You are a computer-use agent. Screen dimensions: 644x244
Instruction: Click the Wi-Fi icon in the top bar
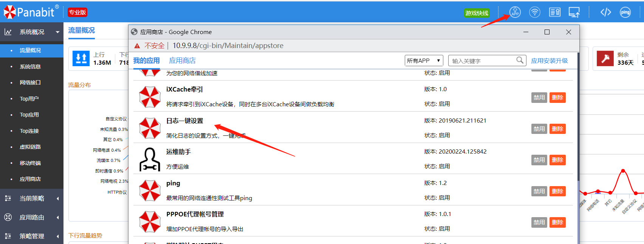534,12
